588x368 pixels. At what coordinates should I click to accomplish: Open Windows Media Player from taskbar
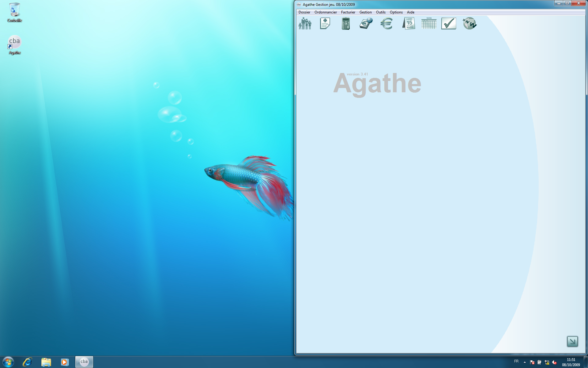coord(65,362)
